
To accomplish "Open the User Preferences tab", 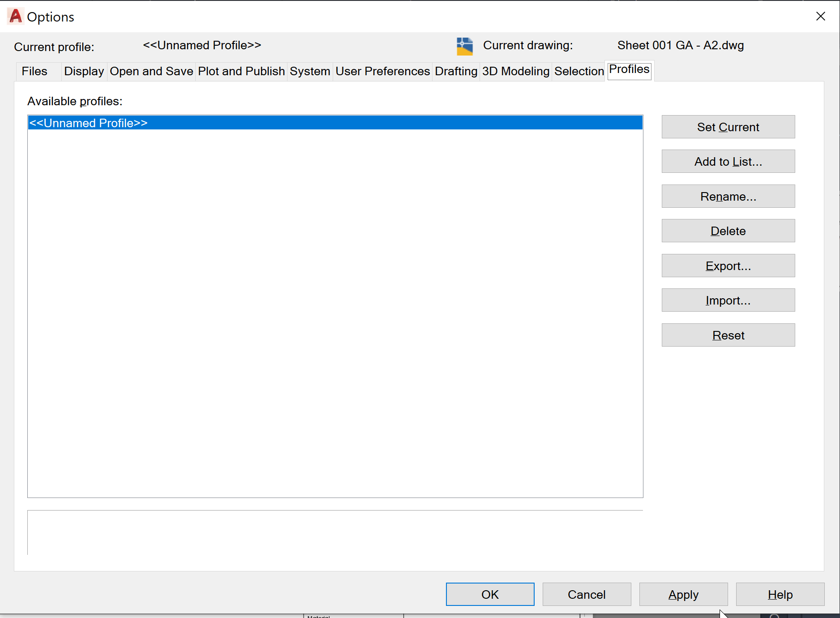I will [382, 71].
